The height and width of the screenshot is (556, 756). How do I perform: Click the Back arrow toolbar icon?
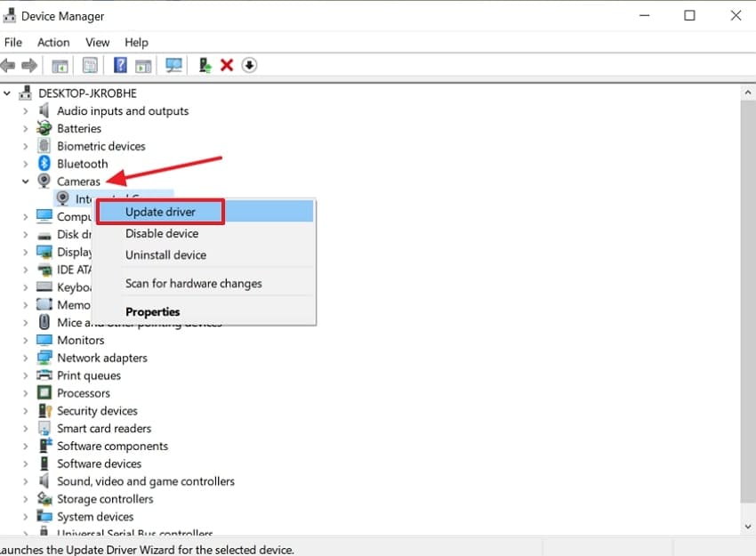(8, 65)
